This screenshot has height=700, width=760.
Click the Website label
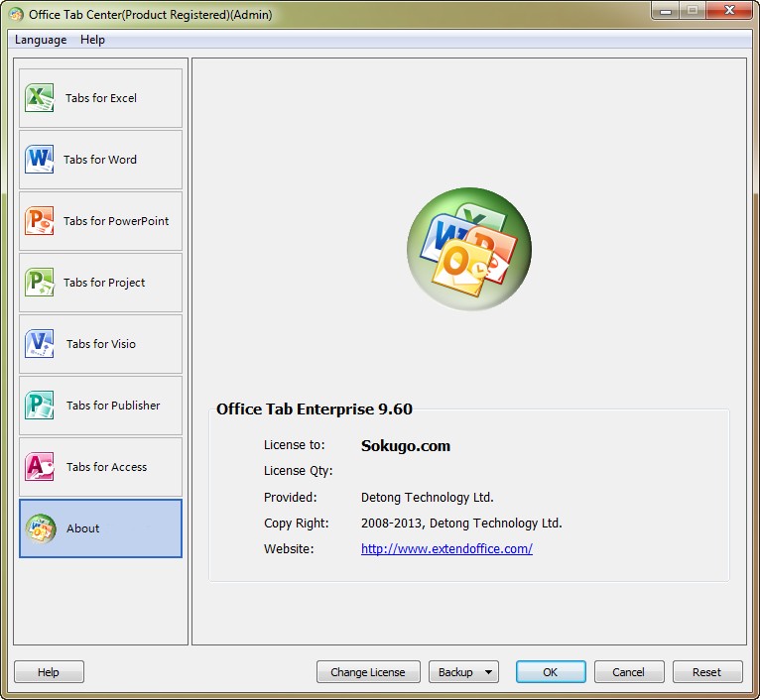[x=289, y=549]
